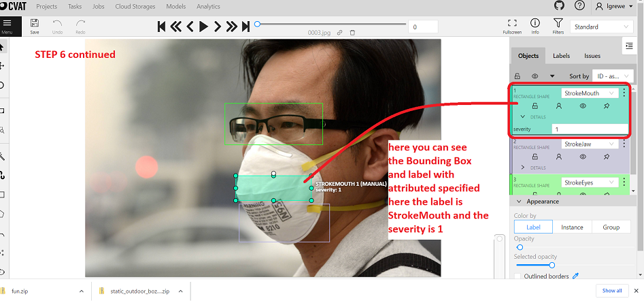This screenshot has width=644, height=303.
Task: Open the StrokeMouth object three-dot menu
Action: [624, 93]
